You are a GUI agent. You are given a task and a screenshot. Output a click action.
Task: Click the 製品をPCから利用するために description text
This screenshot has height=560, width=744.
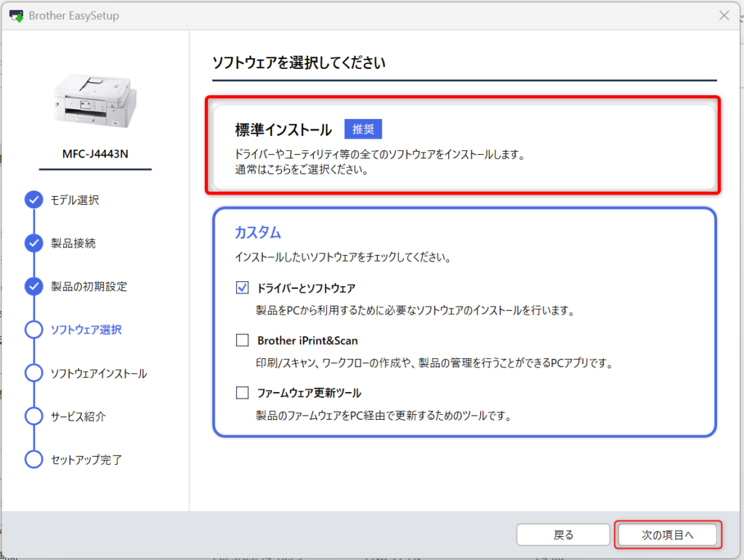[x=416, y=311]
